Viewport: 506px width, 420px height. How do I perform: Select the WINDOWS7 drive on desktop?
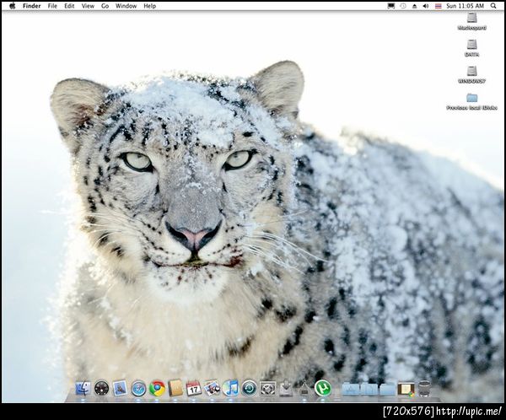coord(471,74)
